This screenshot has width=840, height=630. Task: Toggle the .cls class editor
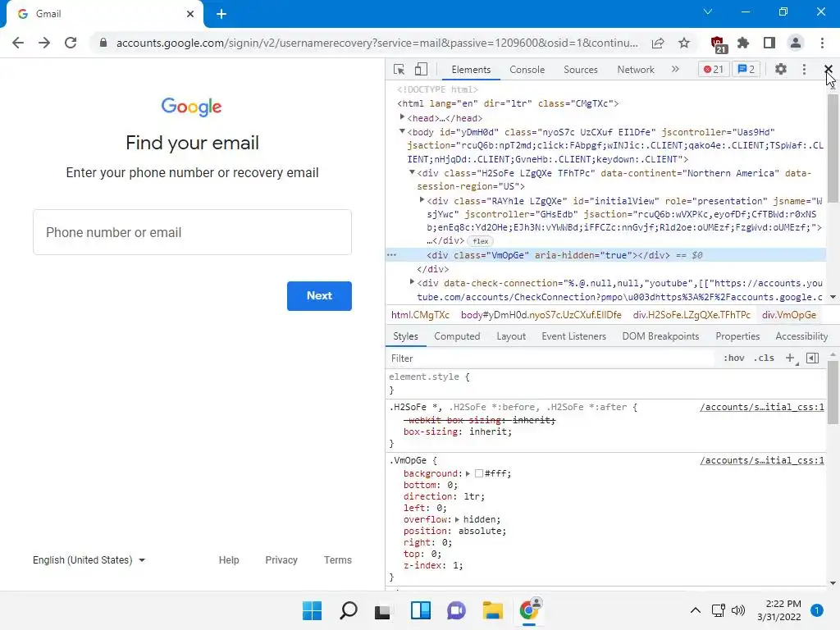764,358
